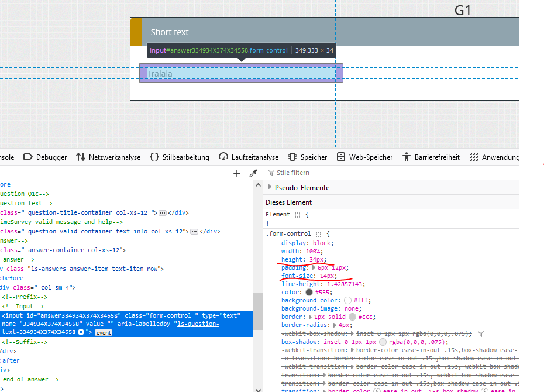
Task: Click the ellipsis badge in question-valid-container div
Action: click(194, 232)
